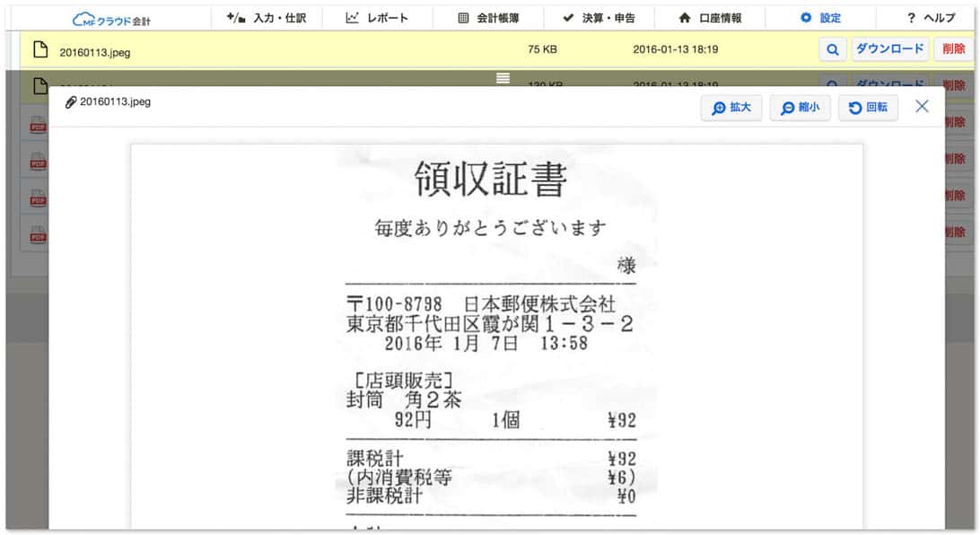The image size is (980, 535).
Task: Open the 口座情報 menu
Action: (710, 18)
